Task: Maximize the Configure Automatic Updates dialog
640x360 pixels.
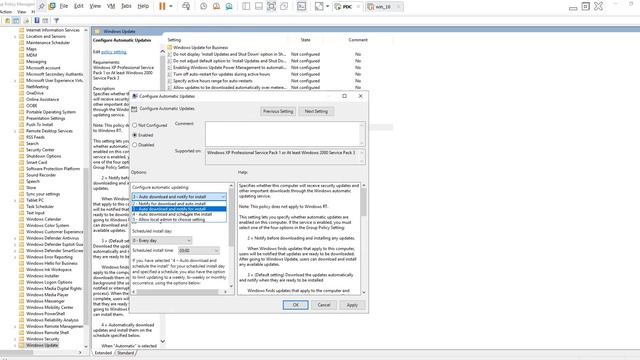Action: point(344,96)
